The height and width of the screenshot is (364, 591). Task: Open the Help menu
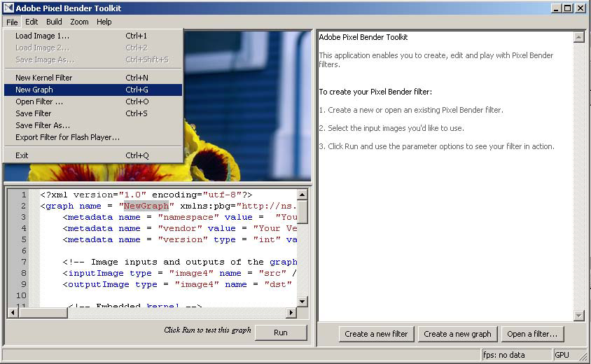[x=104, y=22]
